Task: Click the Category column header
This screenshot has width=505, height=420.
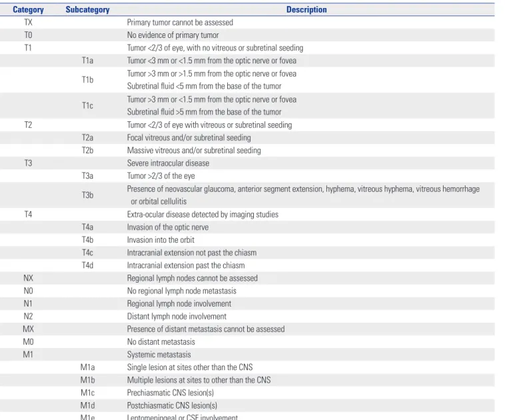Action: pyautogui.click(x=28, y=10)
